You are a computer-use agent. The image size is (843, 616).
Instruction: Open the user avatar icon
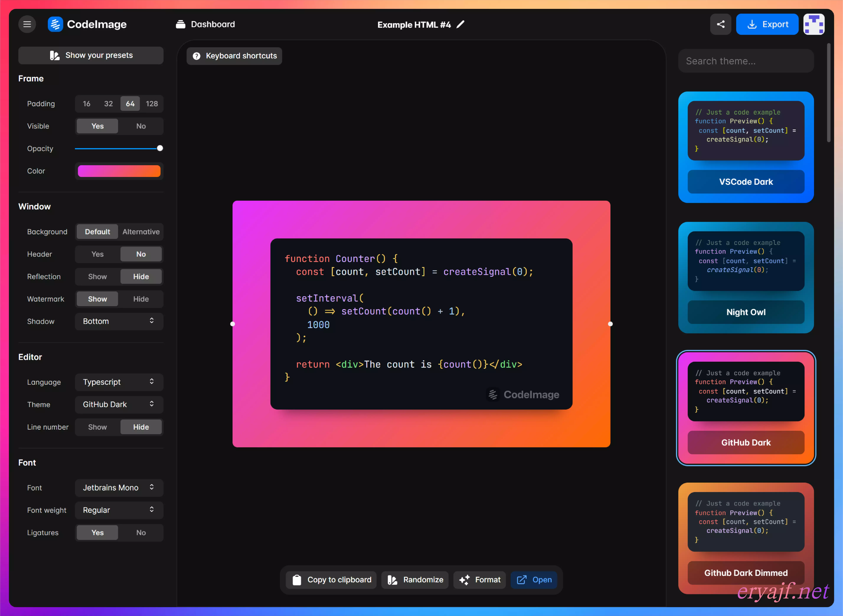pyautogui.click(x=813, y=24)
